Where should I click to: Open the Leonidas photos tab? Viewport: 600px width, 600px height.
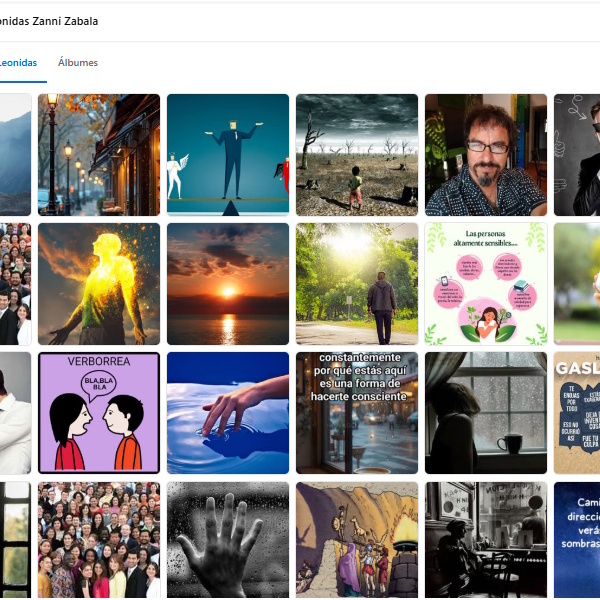(18, 62)
